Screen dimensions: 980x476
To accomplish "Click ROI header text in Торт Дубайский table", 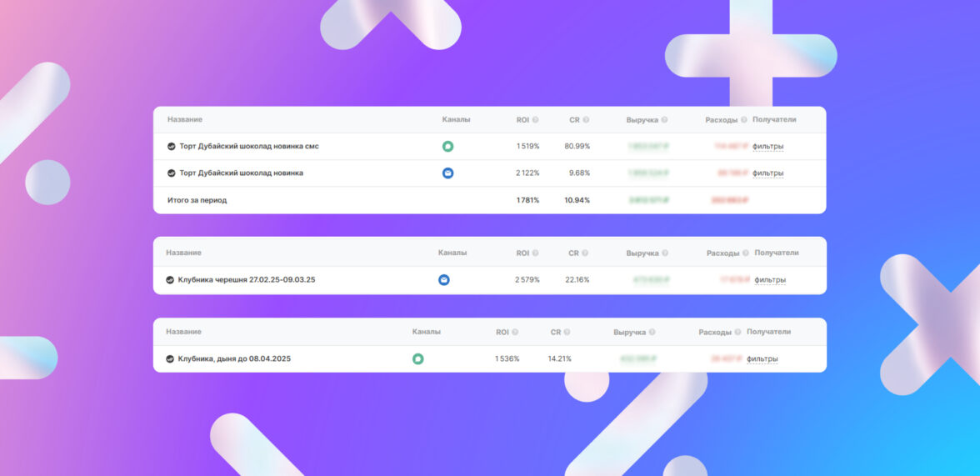I will (x=522, y=119).
